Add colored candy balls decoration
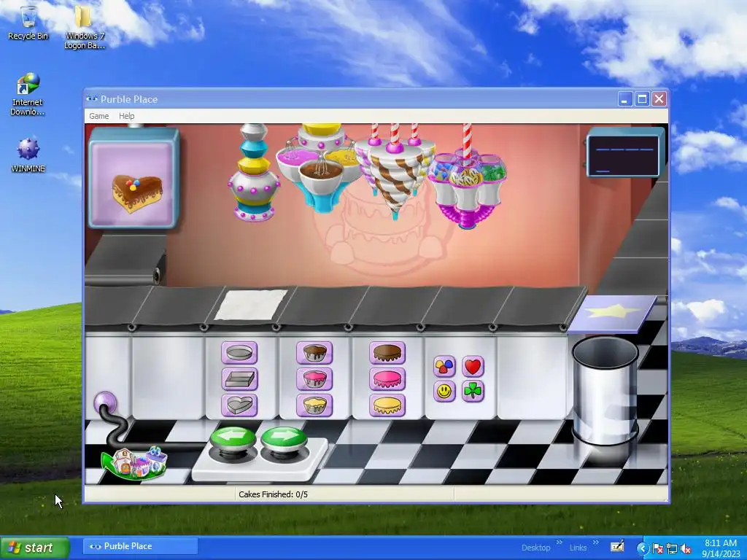This screenshot has height=560, width=747. tap(444, 367)
